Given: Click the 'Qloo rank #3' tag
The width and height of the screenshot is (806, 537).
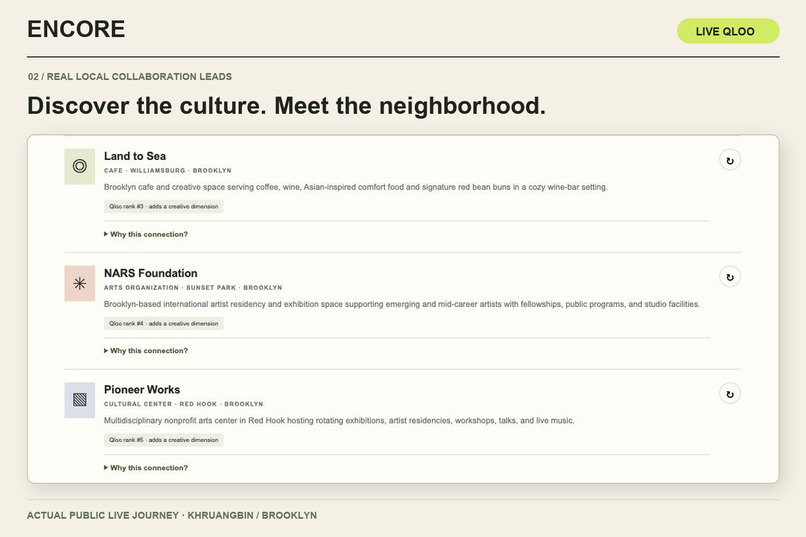Looking at the screenshot, I should tap(163, 207).
